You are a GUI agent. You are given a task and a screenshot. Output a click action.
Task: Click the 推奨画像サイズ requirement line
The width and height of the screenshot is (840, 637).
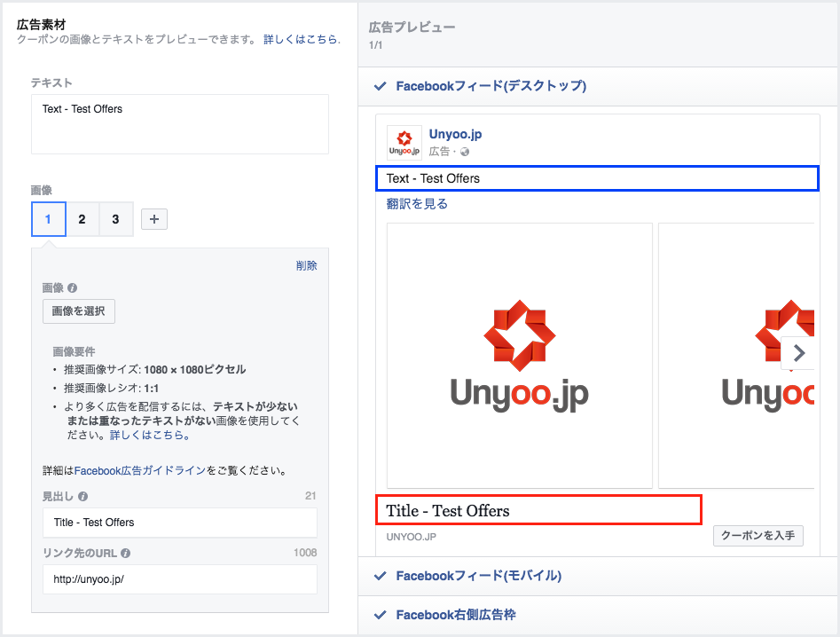[155, 370]
